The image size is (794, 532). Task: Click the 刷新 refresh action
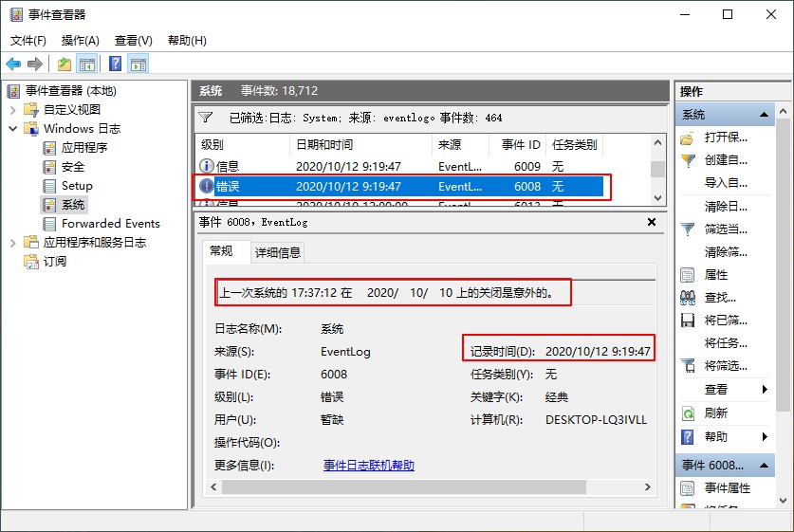[715, 413]
